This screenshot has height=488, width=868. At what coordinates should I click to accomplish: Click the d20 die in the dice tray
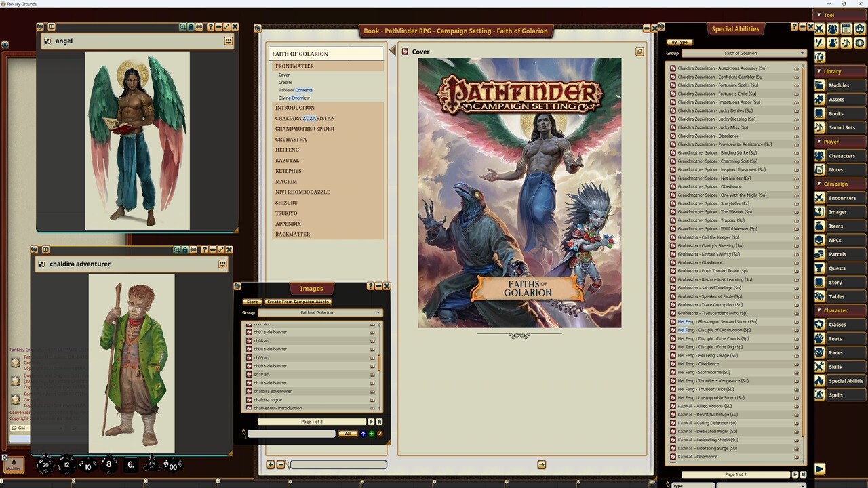pos(46,465)
